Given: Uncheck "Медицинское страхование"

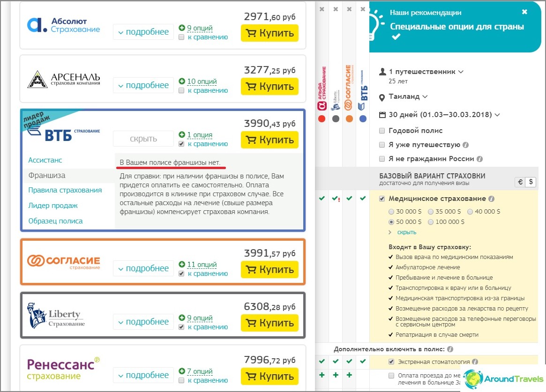Looking at the screenshot, I should click(382, 199).
